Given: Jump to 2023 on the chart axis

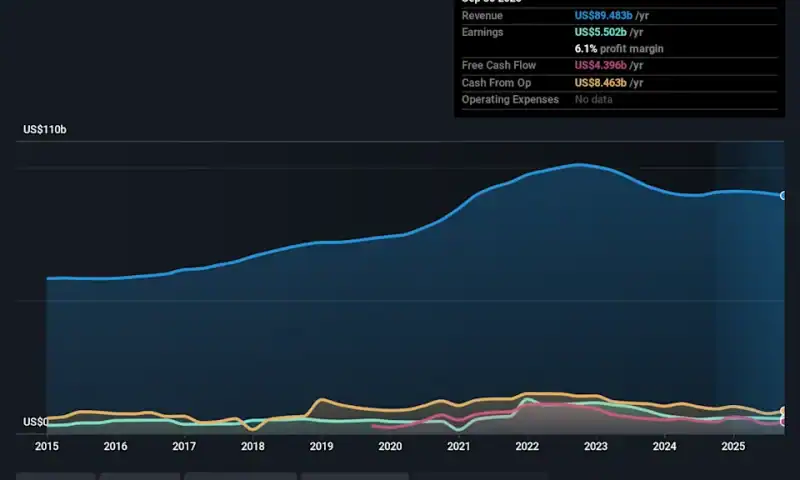Looking at the screenshot, I should tap(595, 447).
